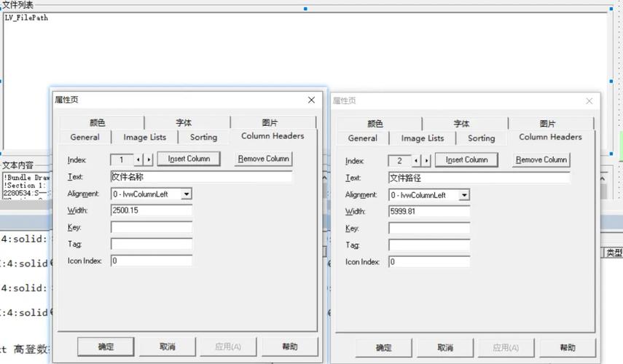Click 取消 button in the right dialog

pos(445,348)
